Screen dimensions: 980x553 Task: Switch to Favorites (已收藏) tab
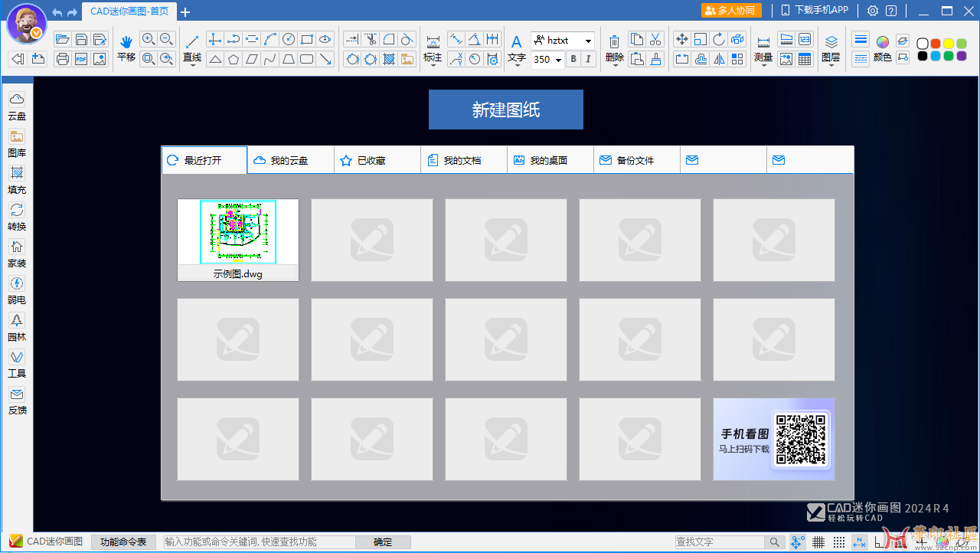point(377,160)
